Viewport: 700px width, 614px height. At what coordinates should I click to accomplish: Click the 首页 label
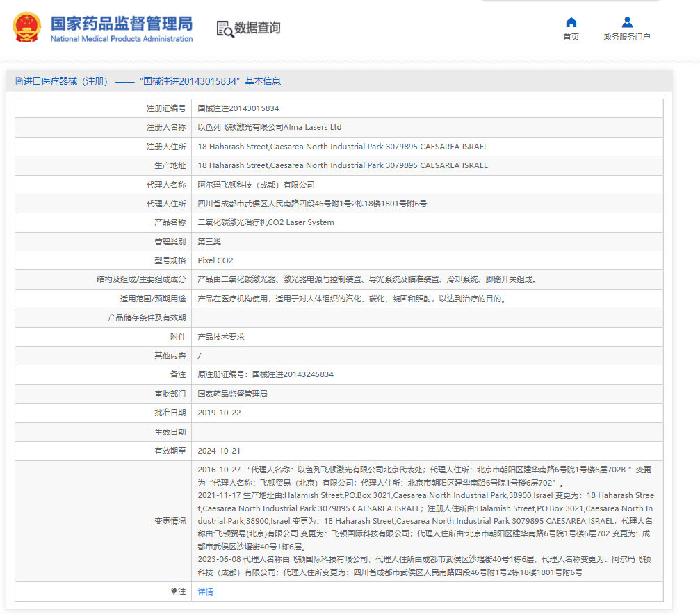click(x=571, y=37)
